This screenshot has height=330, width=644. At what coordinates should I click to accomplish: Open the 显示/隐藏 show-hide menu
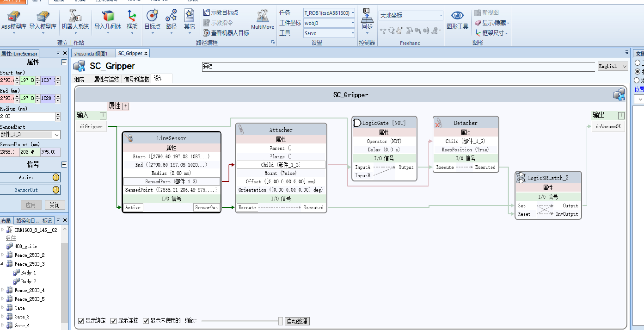tap(492, 23)
